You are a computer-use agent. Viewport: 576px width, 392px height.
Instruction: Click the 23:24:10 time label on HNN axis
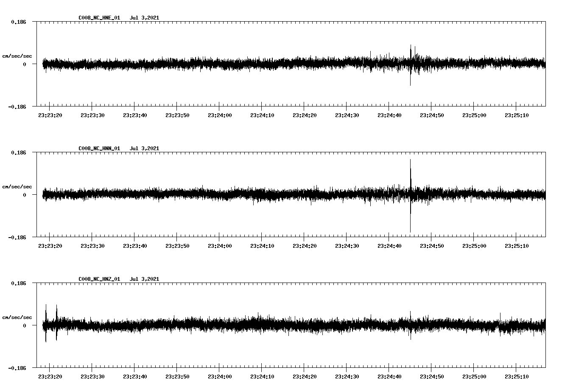[x=262, y=246]
